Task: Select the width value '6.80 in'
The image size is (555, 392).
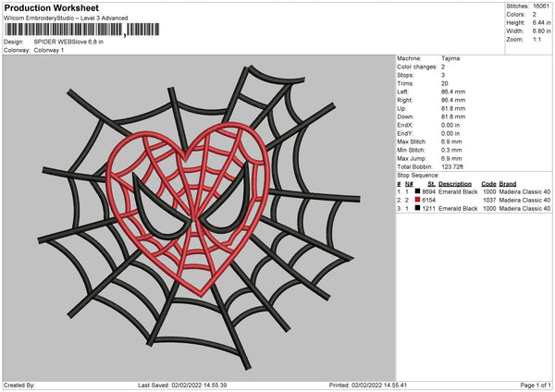Action: (542, 31)
